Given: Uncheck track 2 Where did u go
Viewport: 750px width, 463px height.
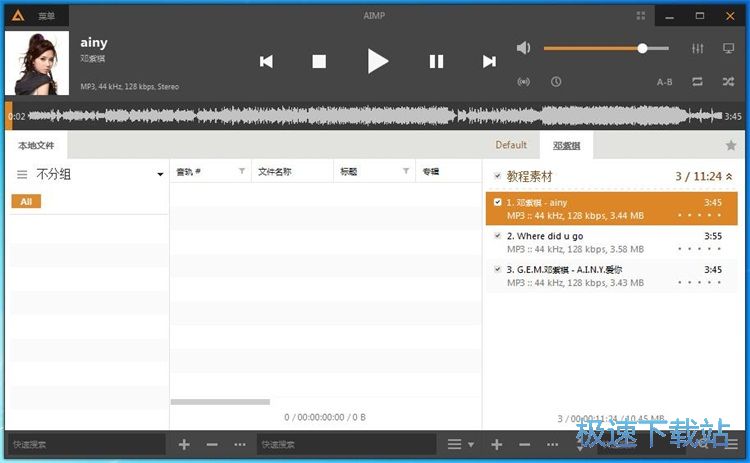Looking at the screenshot, I should pyautogui.click(x=497, y=236).
